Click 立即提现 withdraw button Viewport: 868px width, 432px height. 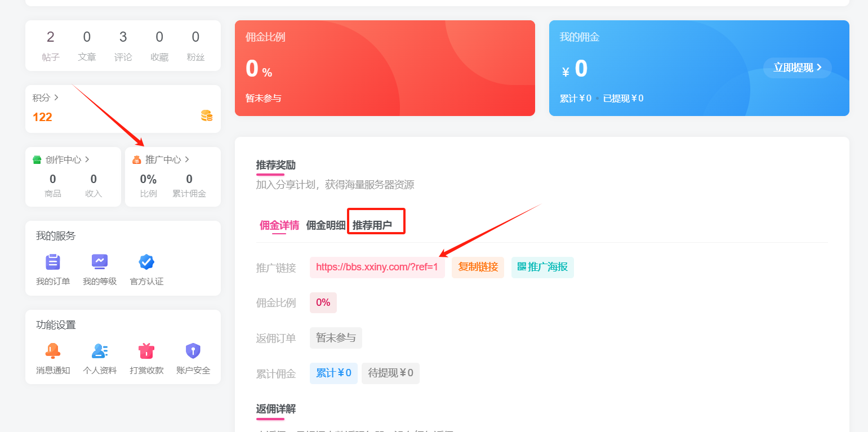(x=798, y=68)
